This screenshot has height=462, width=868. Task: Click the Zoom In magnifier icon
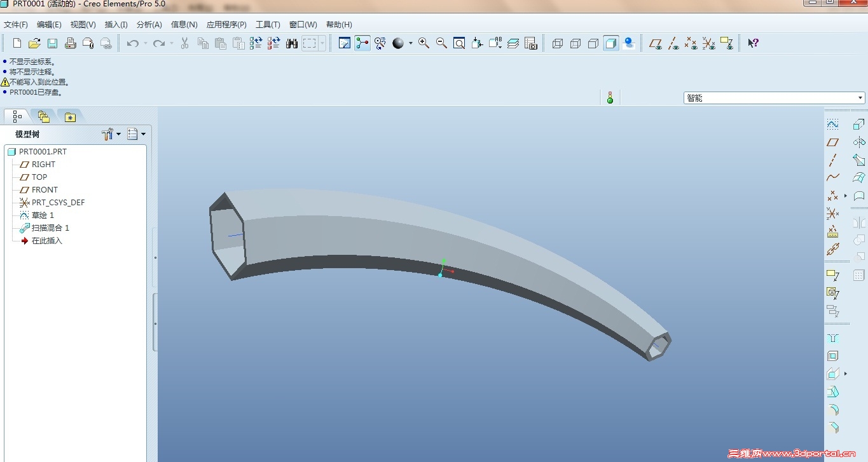(x=424, y=43)
